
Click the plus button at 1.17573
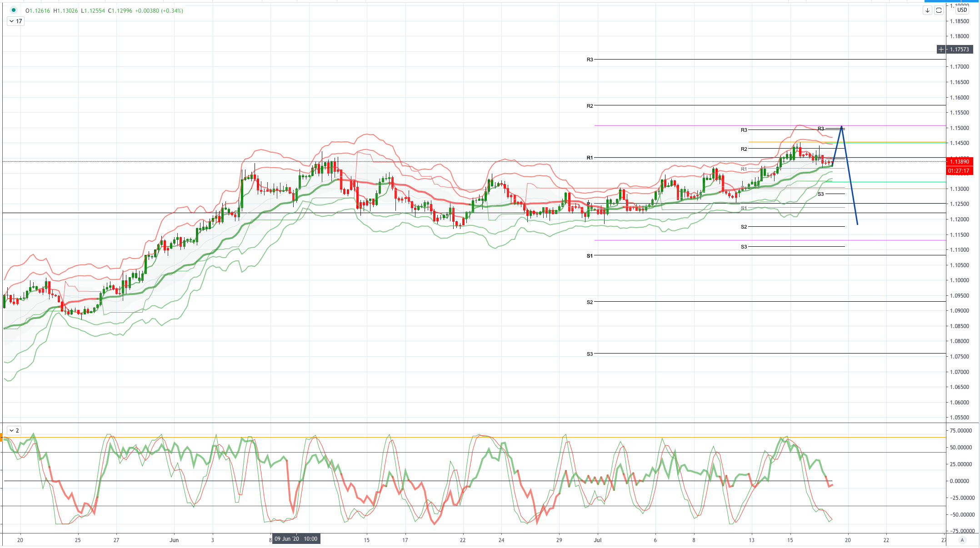[x=941, y=49]
